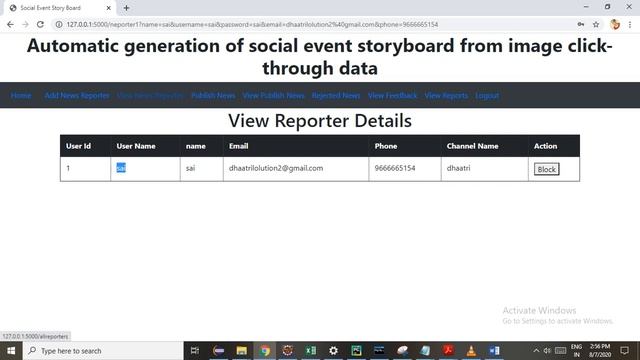This screenshot has width=640, height=360.
Task: Open a new browser tab
Action: [126, 8]
